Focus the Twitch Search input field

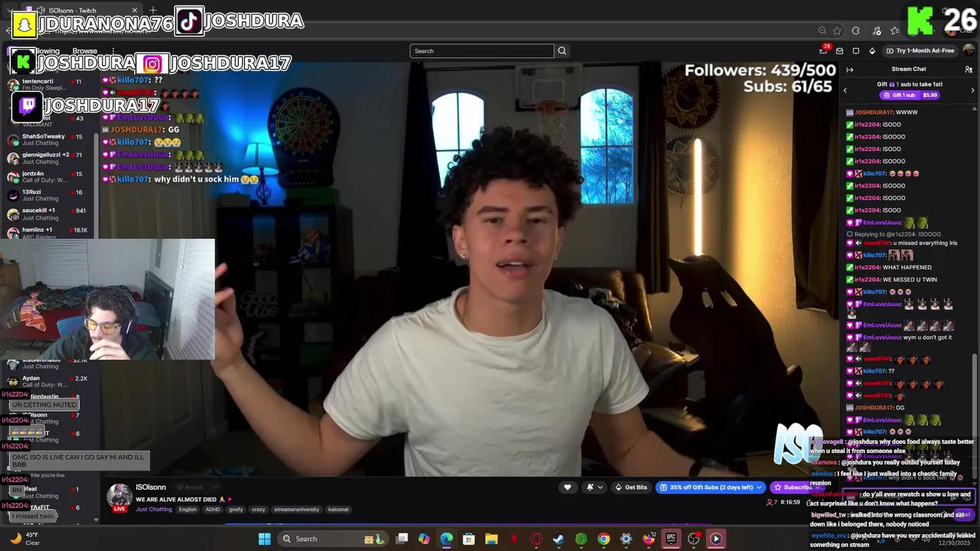coord(482,51)
